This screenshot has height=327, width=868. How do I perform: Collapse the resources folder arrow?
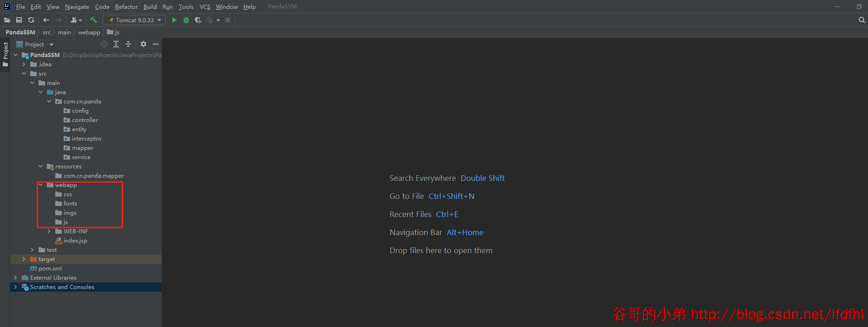click(41, 166)
